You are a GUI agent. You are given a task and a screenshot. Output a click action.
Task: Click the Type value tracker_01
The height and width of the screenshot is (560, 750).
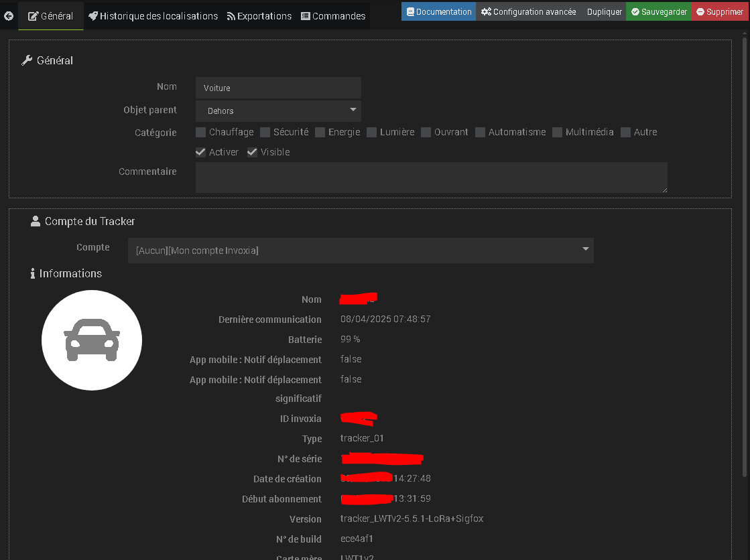pyautogui.click(x=362, y=439)
